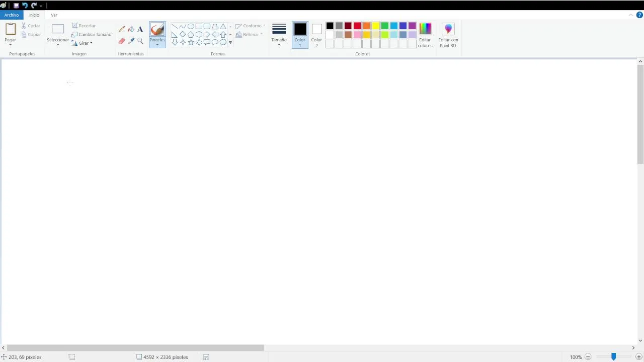Click the Undo arrow in quick access toolbar
Viewport: 644px width, 362px height.
(25, 5)
